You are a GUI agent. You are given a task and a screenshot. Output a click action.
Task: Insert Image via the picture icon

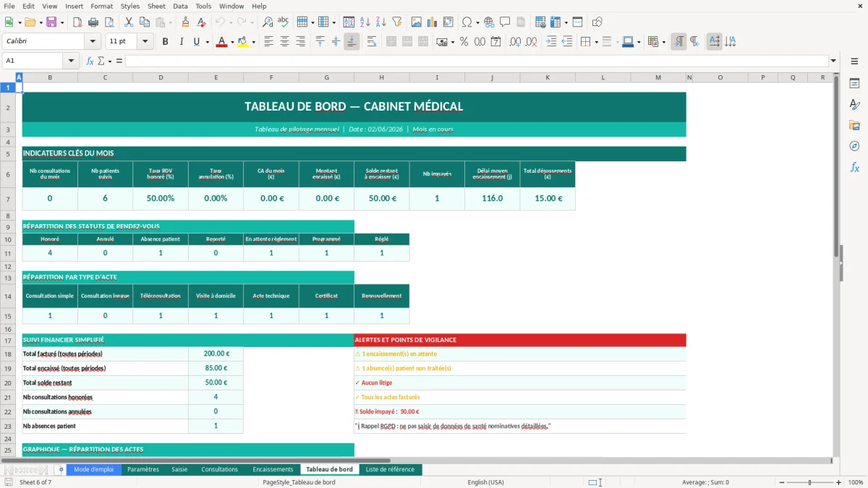pyautogui.click(x=417, y=22)
